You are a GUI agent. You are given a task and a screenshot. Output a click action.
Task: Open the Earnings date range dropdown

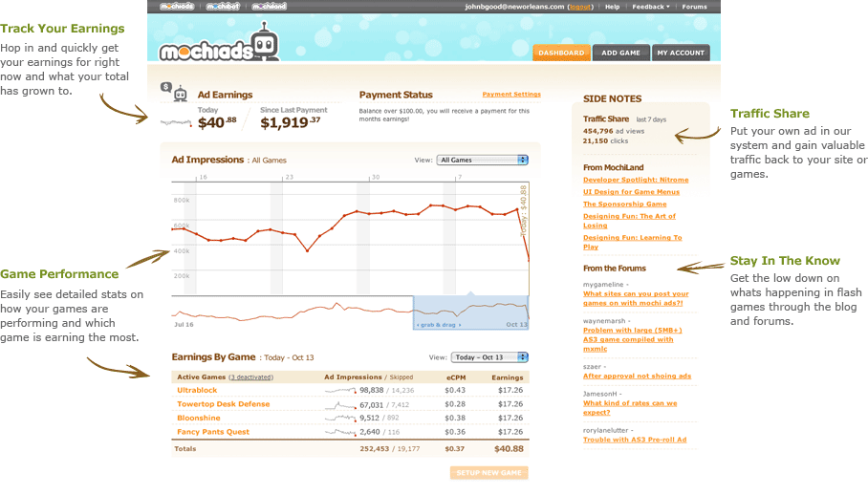488,357
